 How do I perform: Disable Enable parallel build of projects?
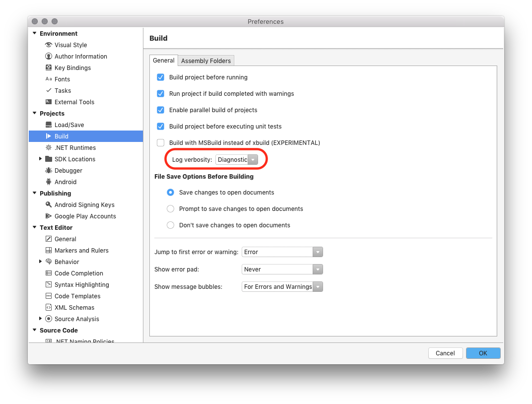tap(160, 110)
